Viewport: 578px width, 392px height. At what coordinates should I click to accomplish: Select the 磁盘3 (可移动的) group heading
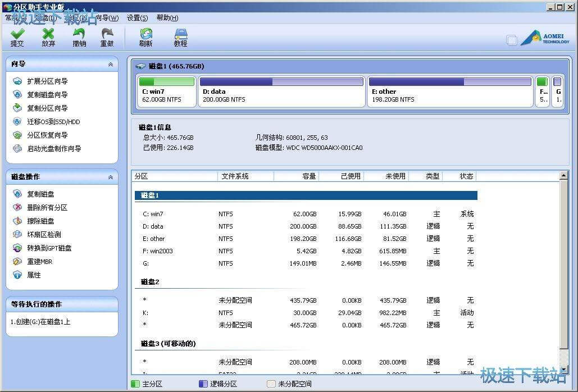169,343
